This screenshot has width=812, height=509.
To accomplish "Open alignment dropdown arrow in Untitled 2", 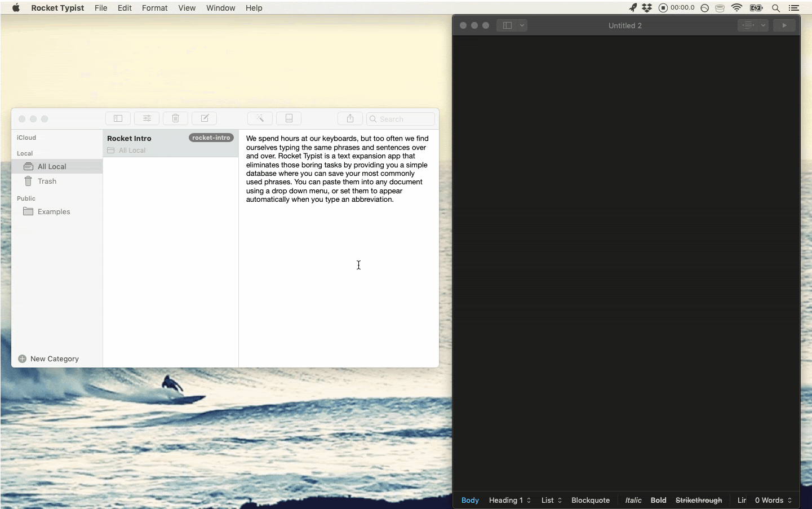I will tap(763, 25).
